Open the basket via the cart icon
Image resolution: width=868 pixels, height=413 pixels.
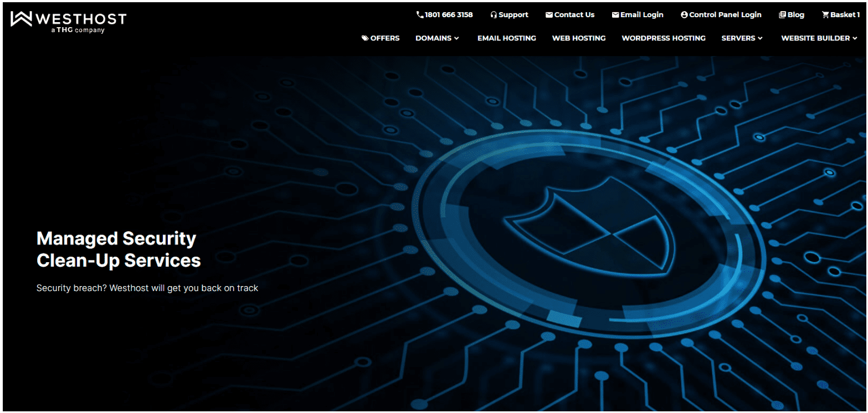pos(825,15)
